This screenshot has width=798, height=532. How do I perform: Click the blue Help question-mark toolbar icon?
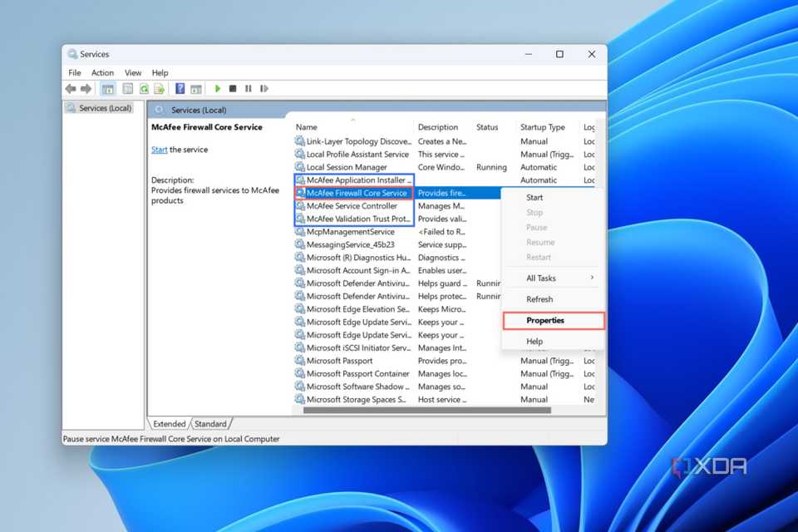coord(180,89)
